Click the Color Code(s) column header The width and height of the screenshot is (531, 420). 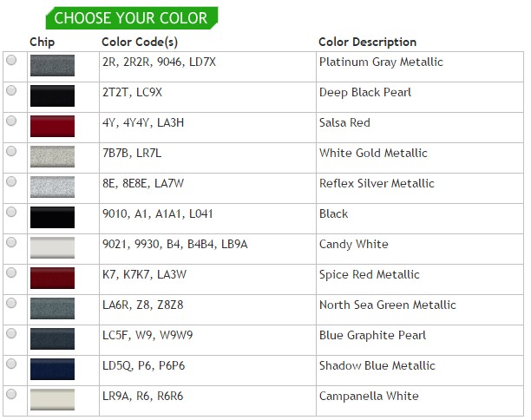click(x=140, y=42)
